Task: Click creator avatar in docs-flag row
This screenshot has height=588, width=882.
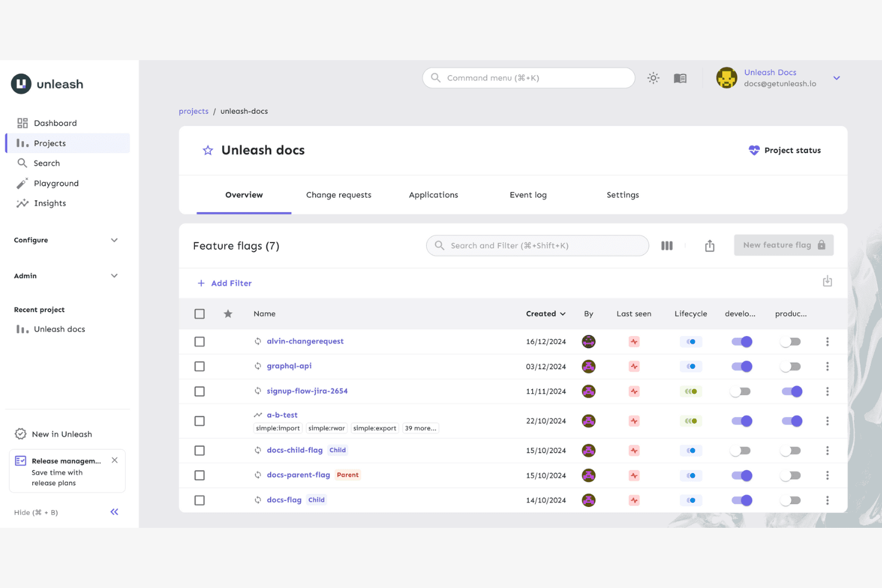Action: point(589,500)
